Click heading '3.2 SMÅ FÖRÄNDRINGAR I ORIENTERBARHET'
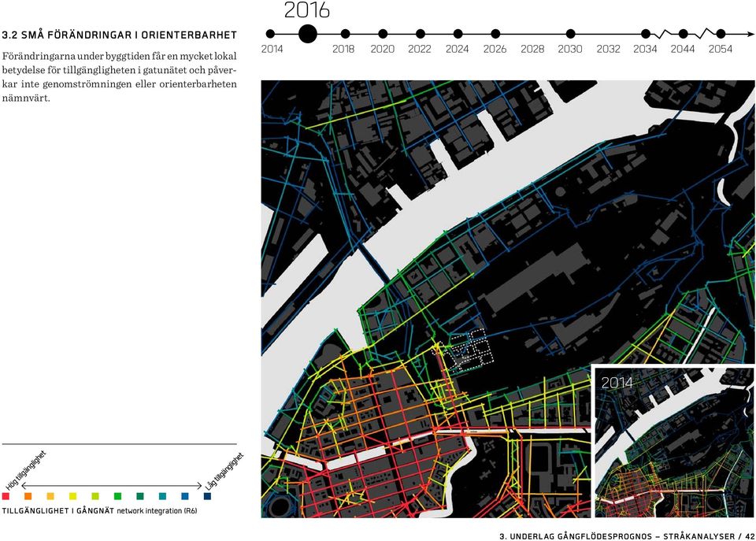The image size is (756, 541). click(x=120, y=35)
